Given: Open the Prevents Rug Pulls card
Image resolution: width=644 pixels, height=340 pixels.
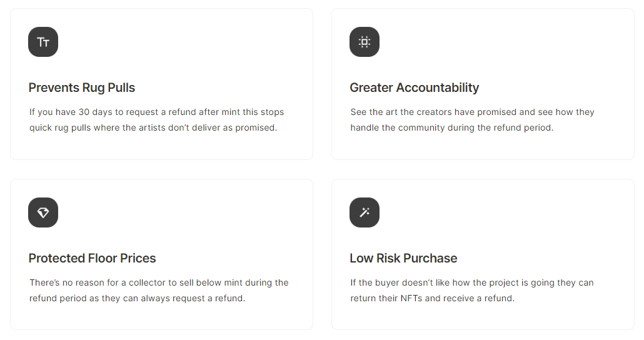Looking at the screenshot, I should click(161, 84).
